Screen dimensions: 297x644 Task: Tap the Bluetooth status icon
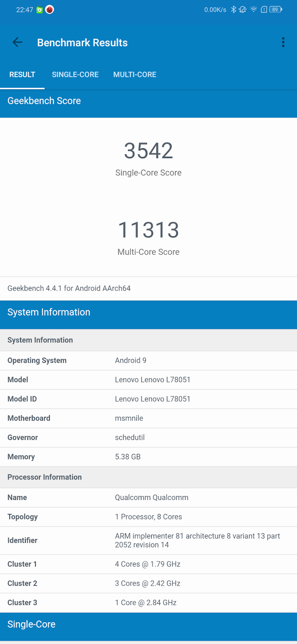(233, 10)
